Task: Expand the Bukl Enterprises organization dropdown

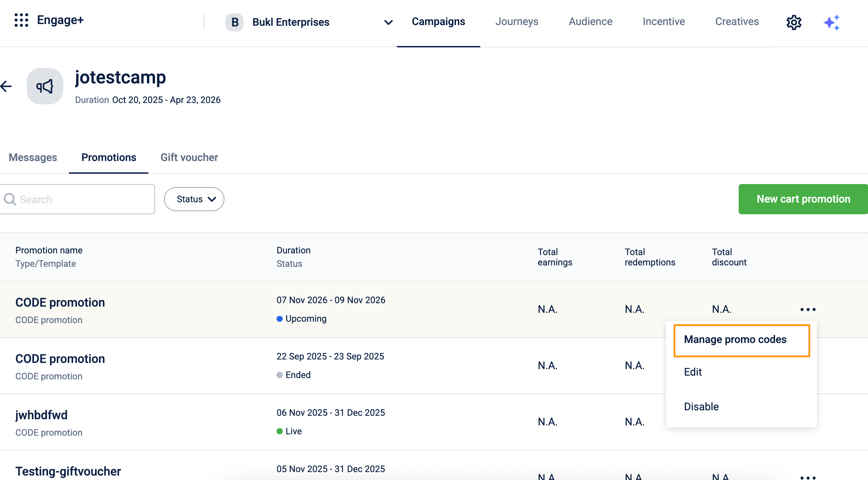Action: click(388, 22)
